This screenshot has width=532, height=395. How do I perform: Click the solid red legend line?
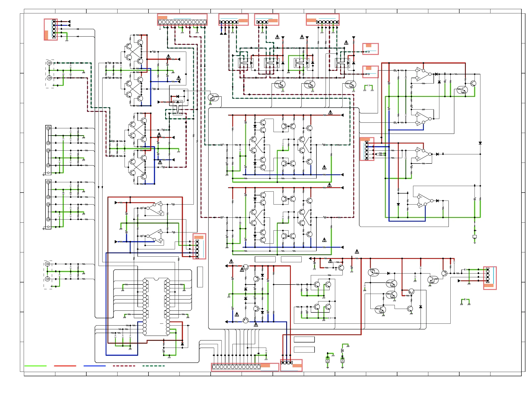(65, 366)
